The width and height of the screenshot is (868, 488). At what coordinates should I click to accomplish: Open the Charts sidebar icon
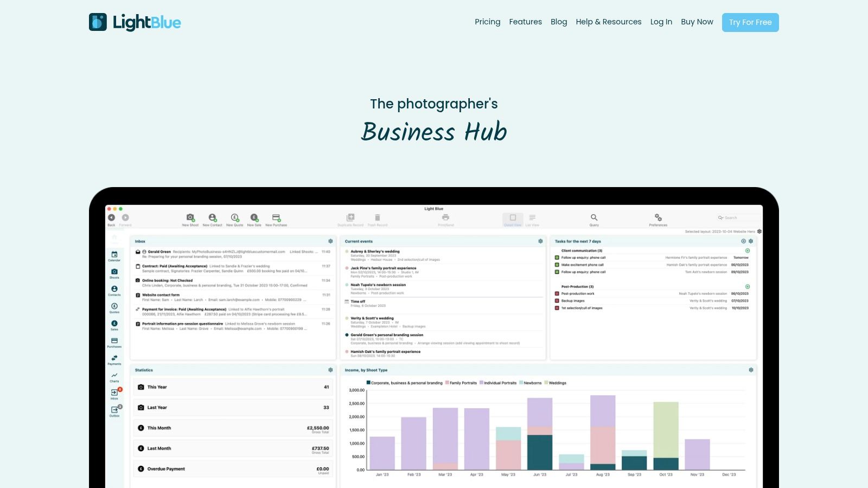coord(114,377)
